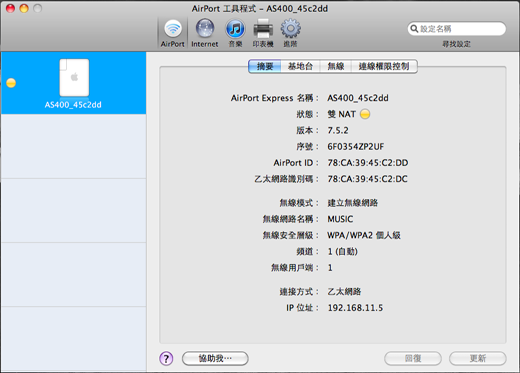Click the 192.168.11.5 IP address value
Screen dimensions: 520x373
tap(355, 308)
